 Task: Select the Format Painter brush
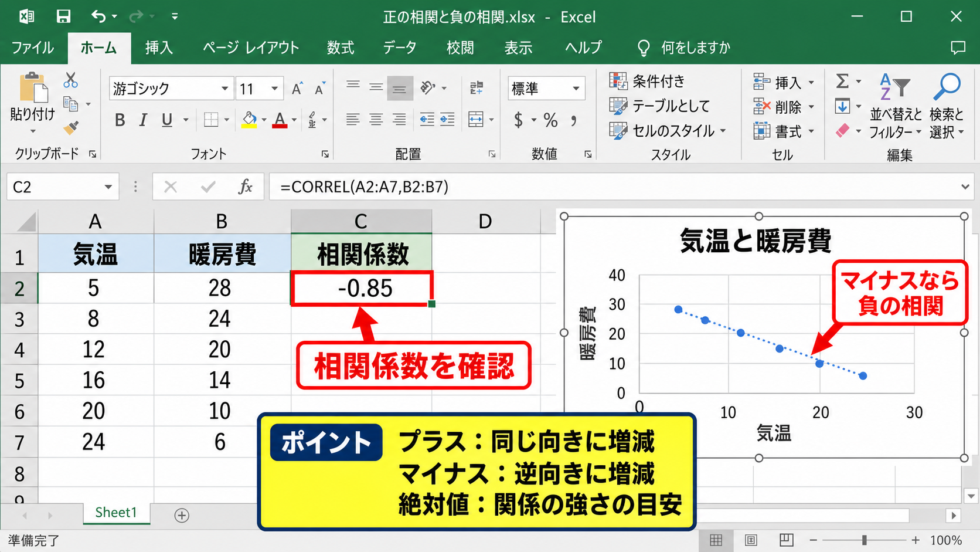71,127
